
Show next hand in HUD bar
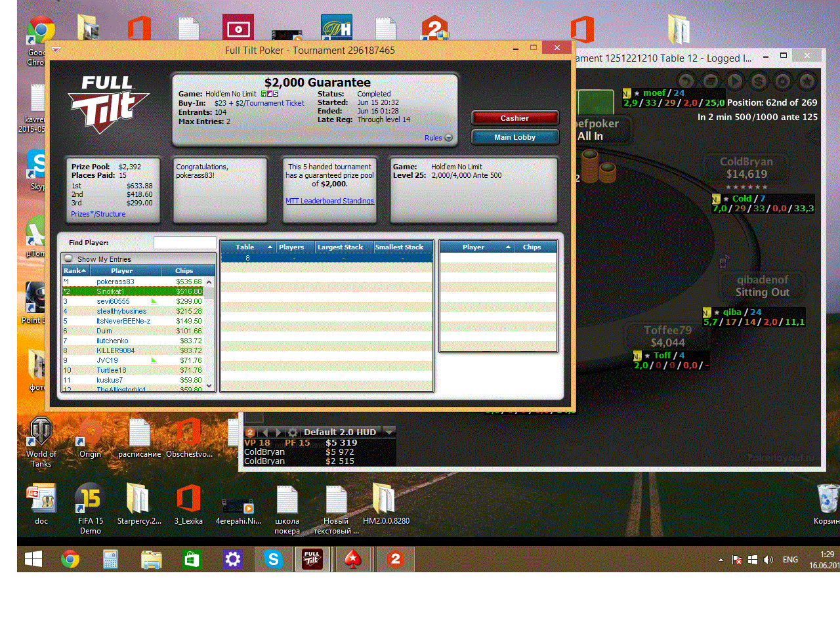(278, 432)
